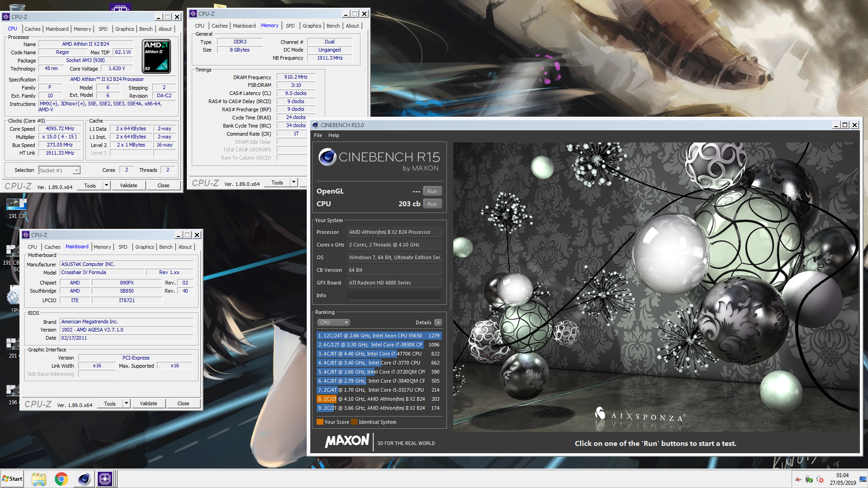Run the CPU benchmark
The image size is (868, 488).
[432, 204]
